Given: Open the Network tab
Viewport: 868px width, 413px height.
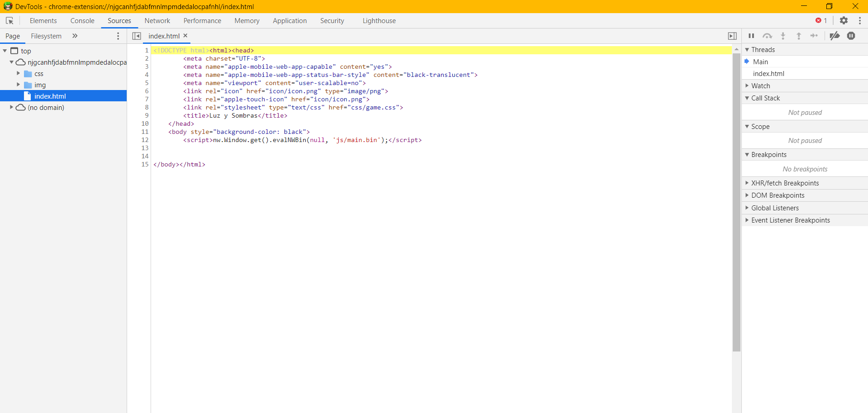Looking at the screenshot, I should coord(157,21).
